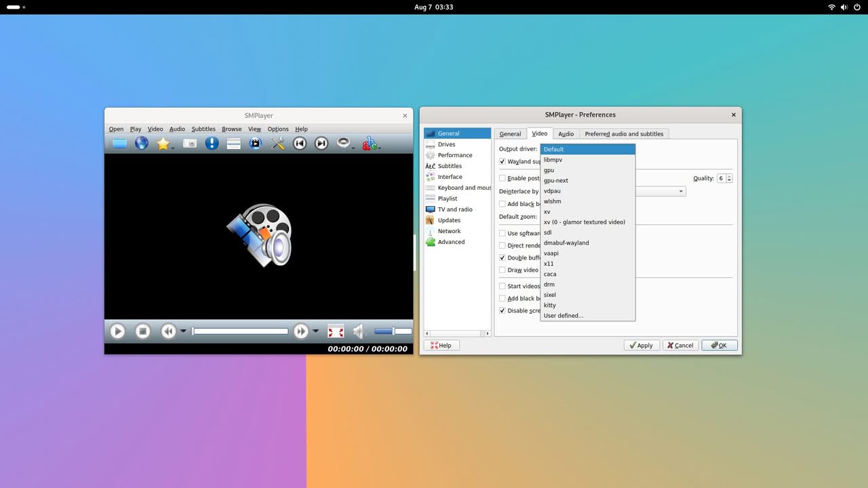868x488 pixels.
Task: Start playback with the play button
Action: coord(117,331)
